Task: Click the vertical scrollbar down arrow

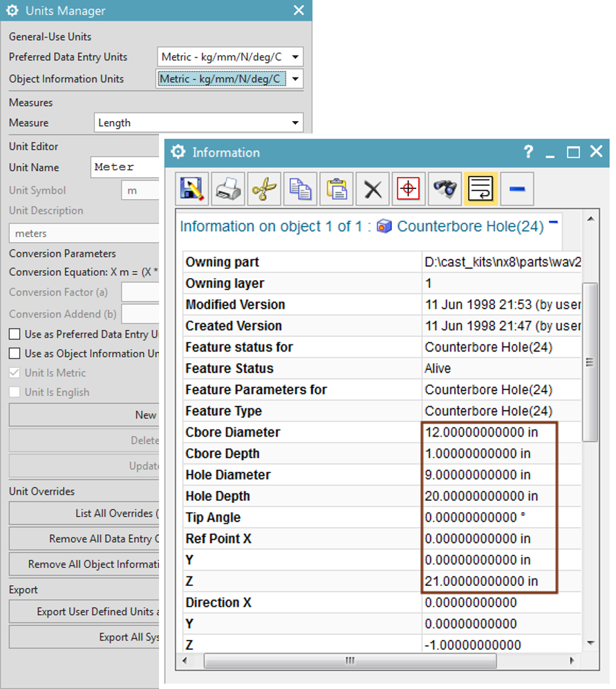Action: point(590,643)
